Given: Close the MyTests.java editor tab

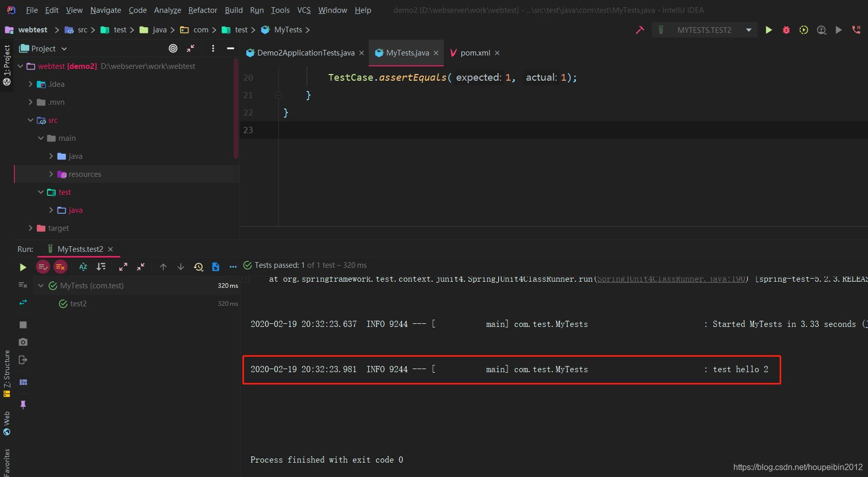Looking at the screenshot, I should coord(436,53).
